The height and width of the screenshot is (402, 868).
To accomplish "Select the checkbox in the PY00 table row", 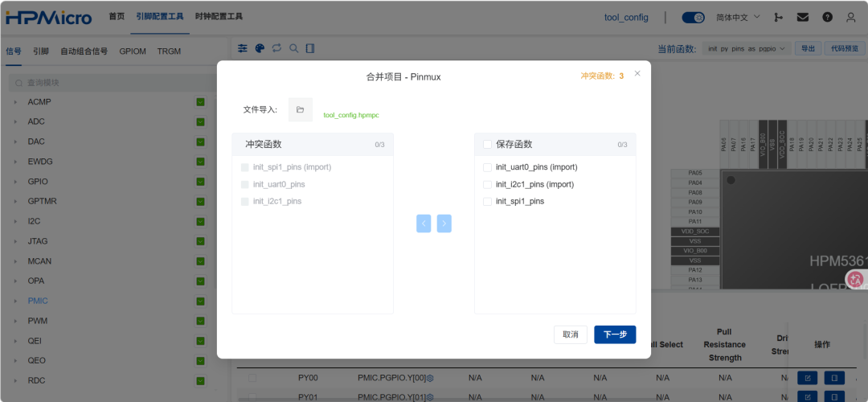I will coord(252,378).
